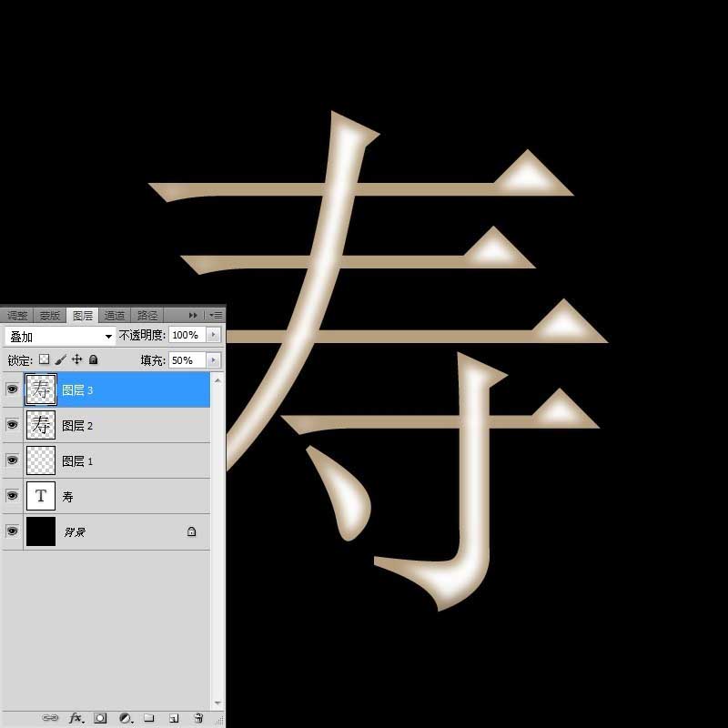Screen dimensions: 728x728
Task: Toggle visibility of the 背景 layer
Action: click(x=12, y=531)
